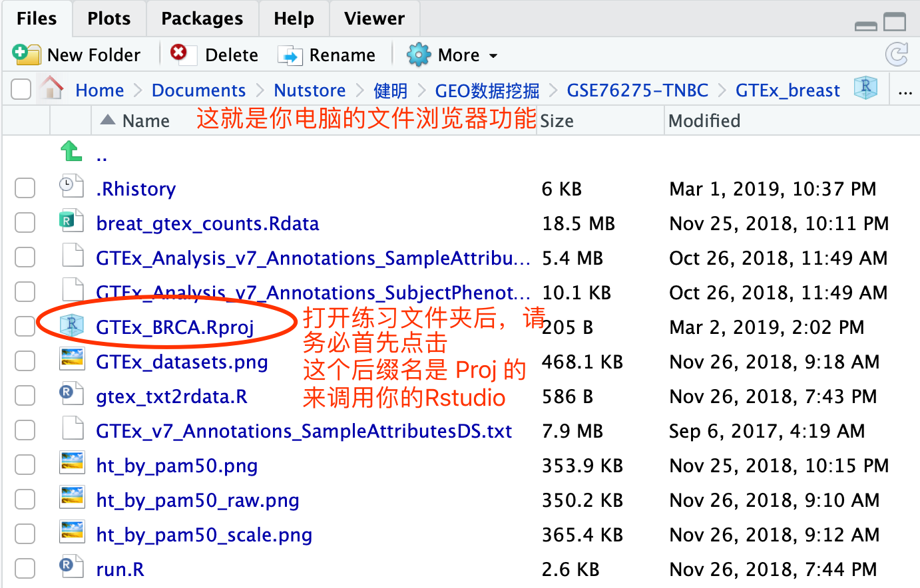920x588 pixels.
Task: Click the R project cube icon in path bar
Action: pos(865,88)
